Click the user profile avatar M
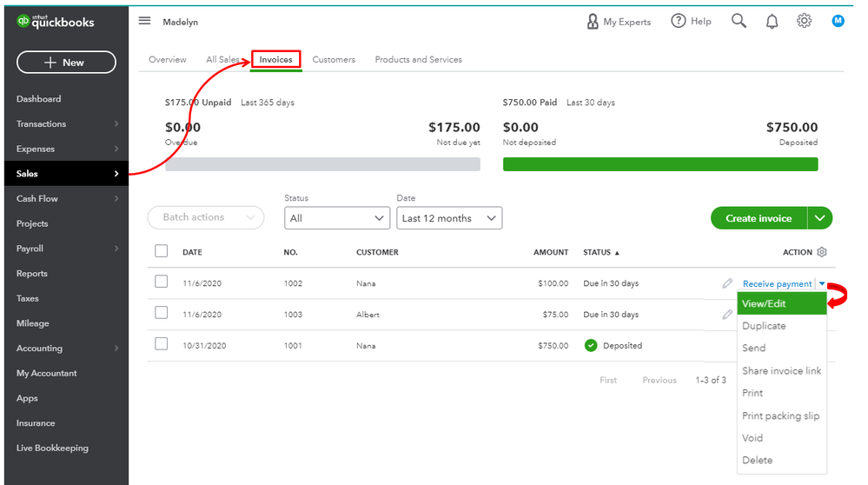 pyautogui.click(x=838, y=21)
